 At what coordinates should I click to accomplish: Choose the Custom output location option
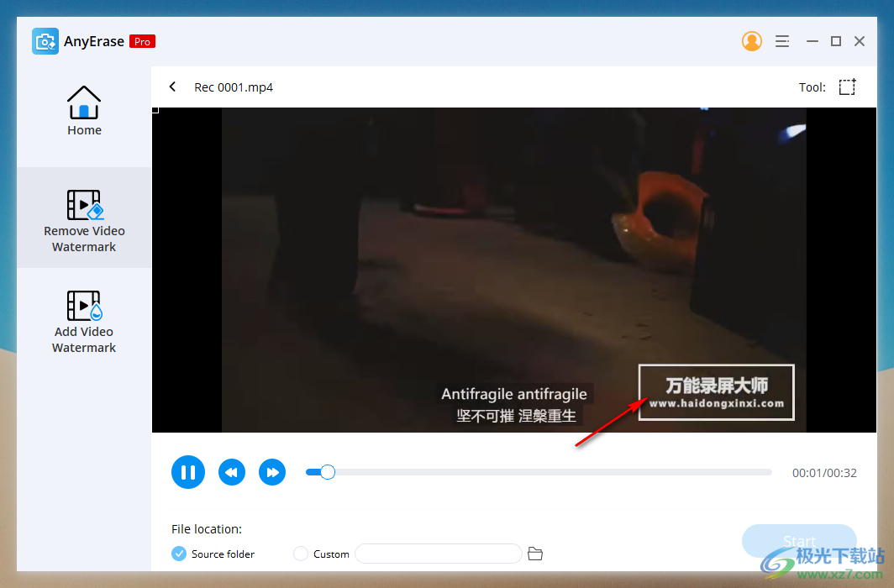click(x=300, y=554)
